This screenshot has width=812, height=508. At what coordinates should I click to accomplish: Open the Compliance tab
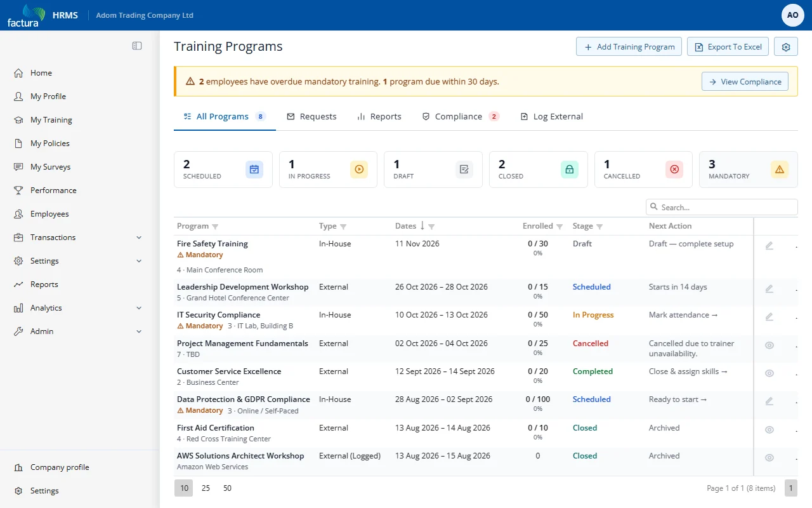[461, 117]
